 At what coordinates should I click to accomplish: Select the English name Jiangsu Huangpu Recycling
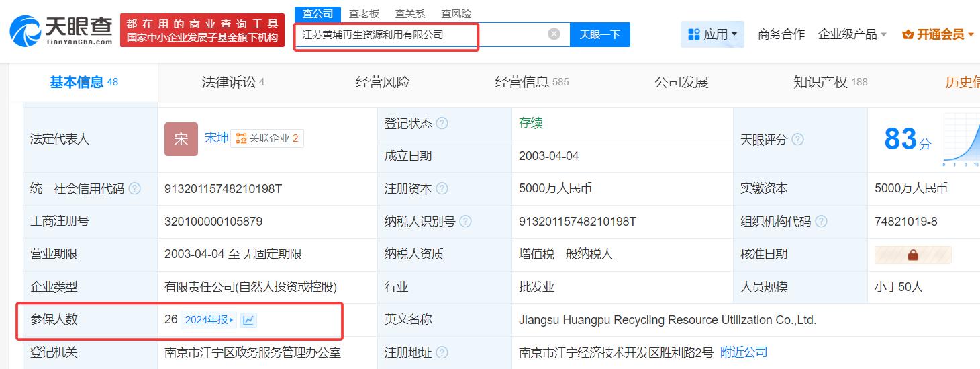(x=668, y=320)
